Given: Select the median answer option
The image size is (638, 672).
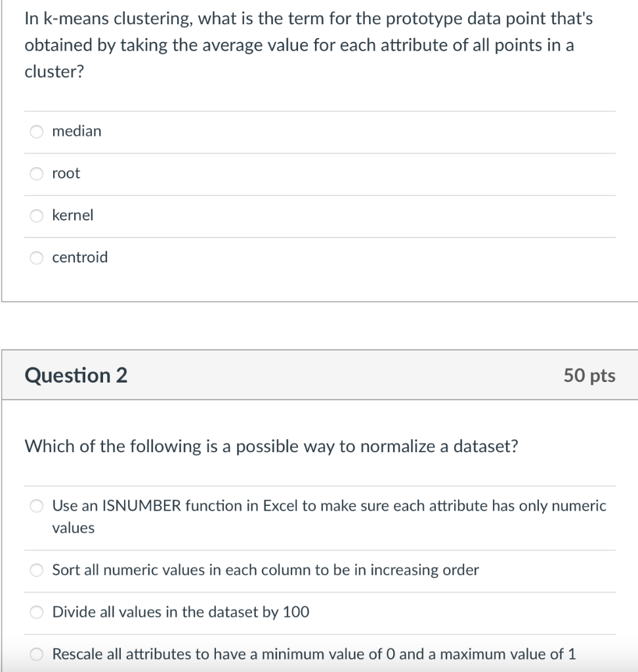Looking at the screenshot, I should (x=37, y=131).
